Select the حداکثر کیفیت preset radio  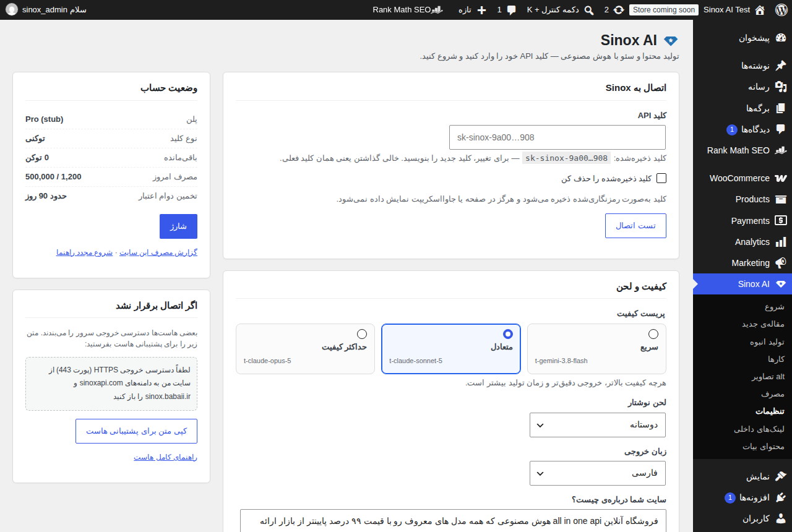click(x=362, y=334)
